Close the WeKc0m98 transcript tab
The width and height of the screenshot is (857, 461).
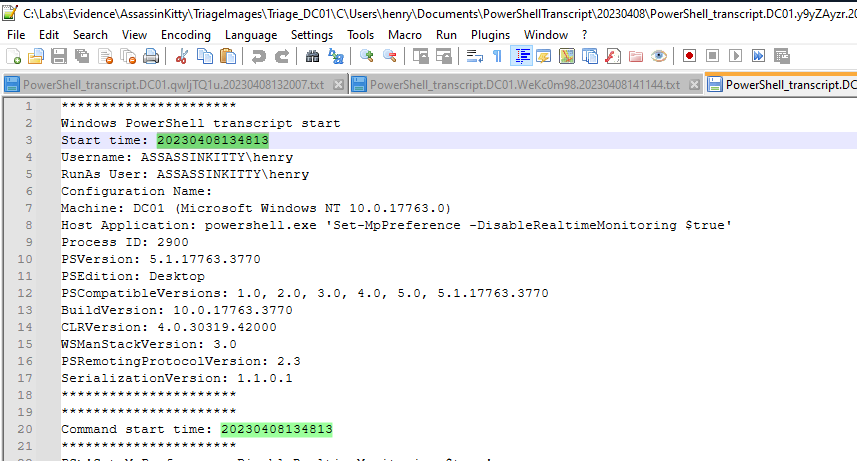click(694, 85)
